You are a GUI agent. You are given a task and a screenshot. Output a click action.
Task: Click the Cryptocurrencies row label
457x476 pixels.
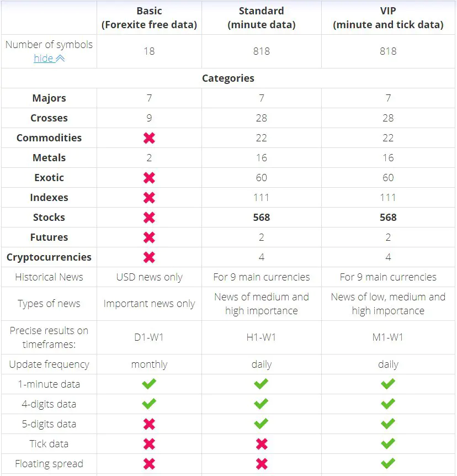point(49,257)
